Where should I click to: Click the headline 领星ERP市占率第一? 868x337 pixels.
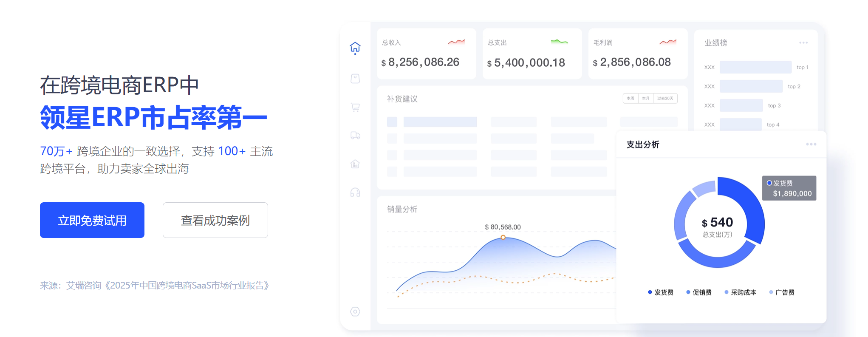coord(153,118)
